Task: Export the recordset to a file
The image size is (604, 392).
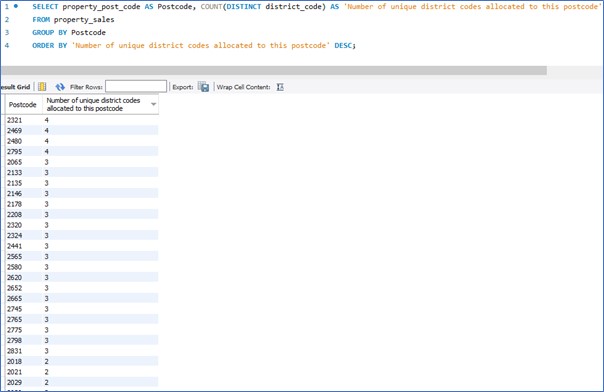Action: 203,87
